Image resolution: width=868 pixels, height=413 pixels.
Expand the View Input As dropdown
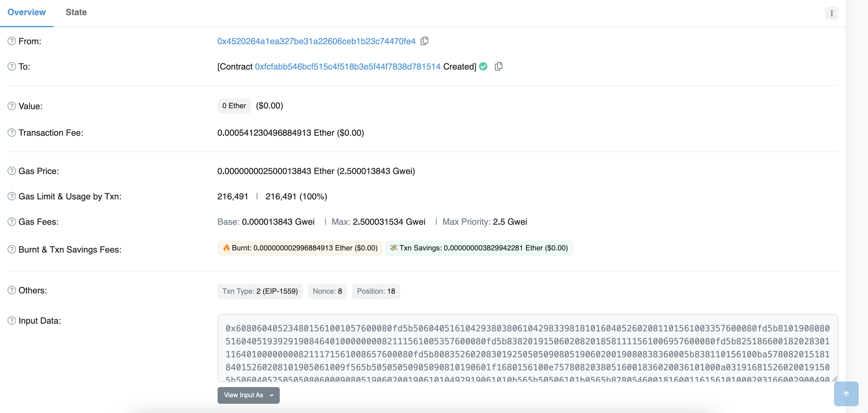click(x=248, y=395)
